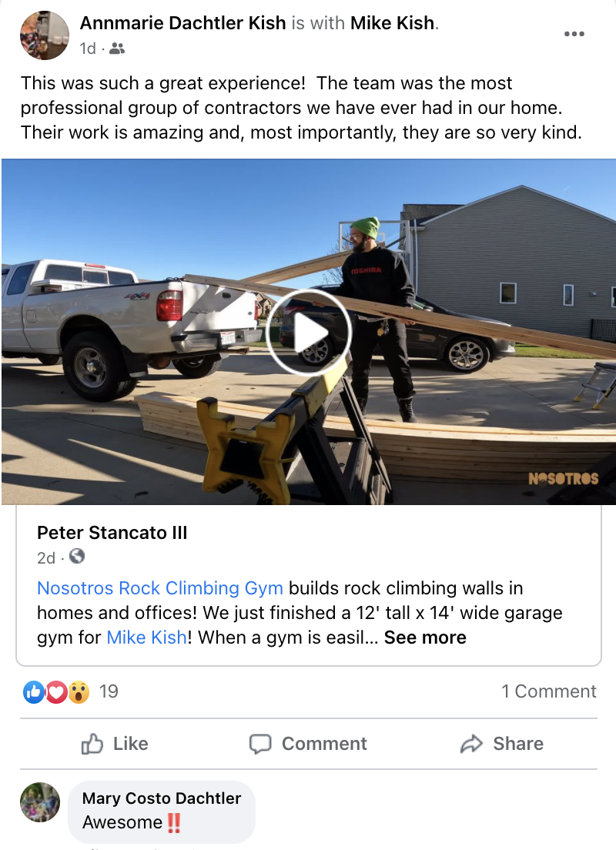Click Annmarie Dachtler Kish's profile picture
616x850 pixels.
point(45,35)
